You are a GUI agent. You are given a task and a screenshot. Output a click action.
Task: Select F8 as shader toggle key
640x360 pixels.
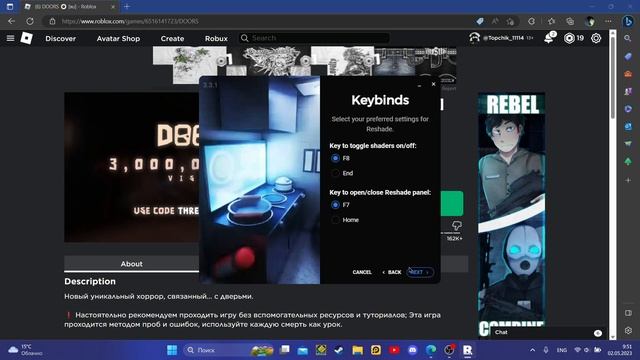coord(335,158)
